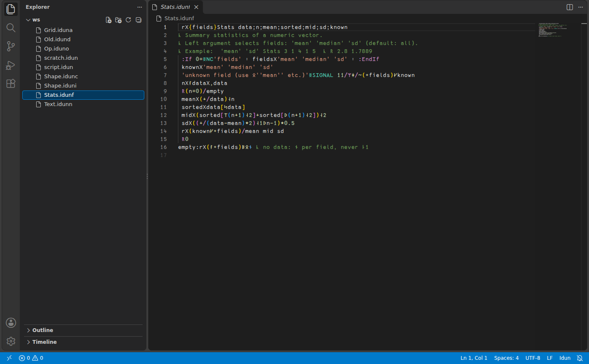Screen dimensions: 589x364
Task: Open the Run and Debug view
Action: pyautogui.click(x=11, y=65)
